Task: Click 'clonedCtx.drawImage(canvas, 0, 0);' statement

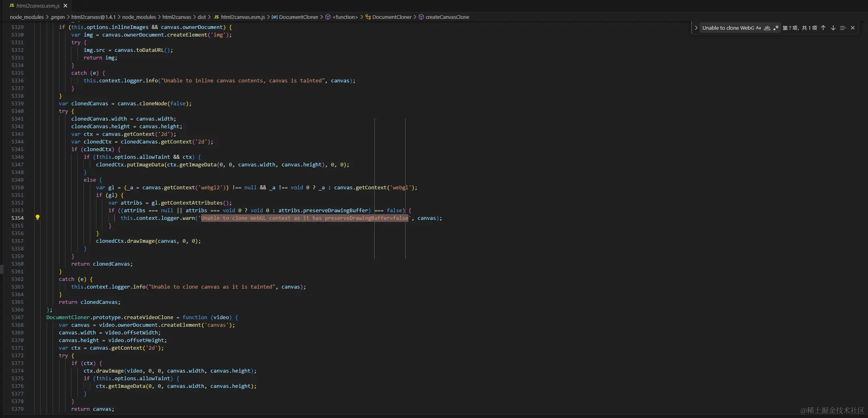Action: [148, 241]
